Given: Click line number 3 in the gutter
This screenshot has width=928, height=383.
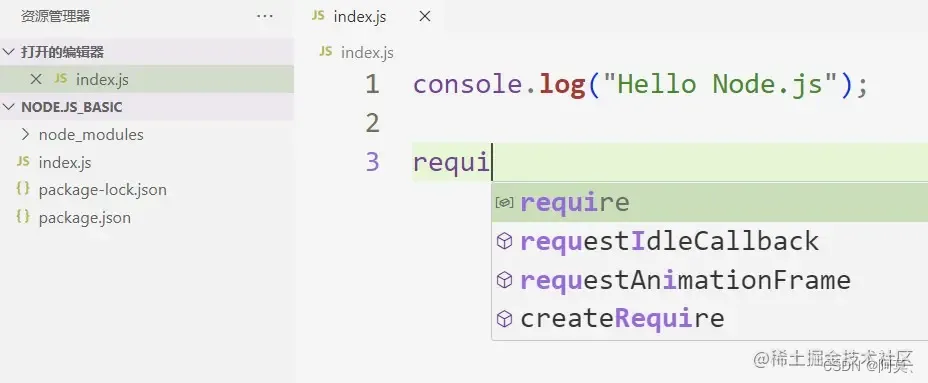Looking at the screenshot, I should [x=372, y=162].
